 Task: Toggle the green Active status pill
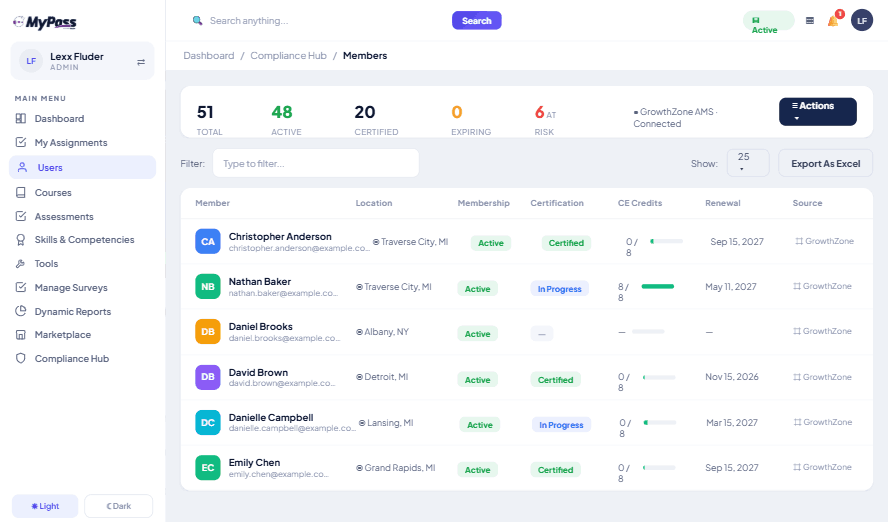pos(769,22)
